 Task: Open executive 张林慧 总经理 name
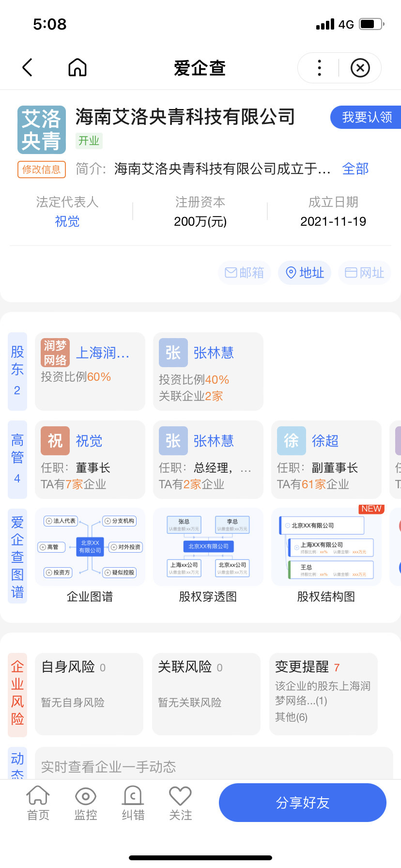[x=214, y=441]
